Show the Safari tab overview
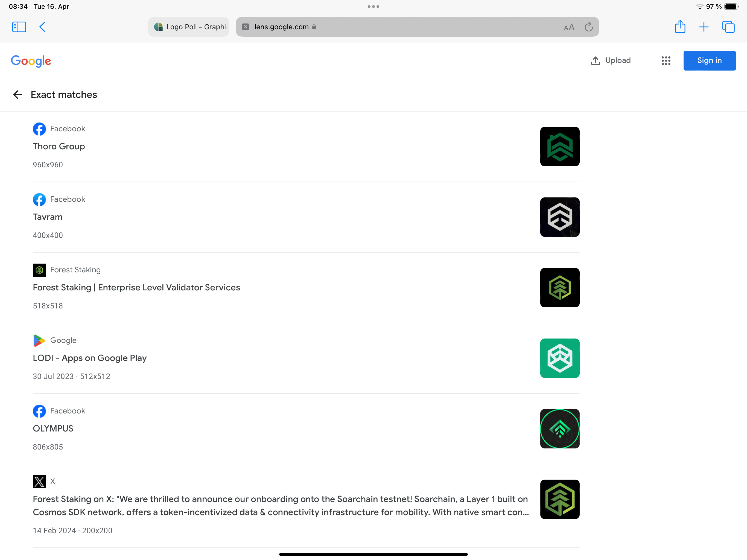Image resolution: width=747 pixels, height=560 pixels. point(728,27)
